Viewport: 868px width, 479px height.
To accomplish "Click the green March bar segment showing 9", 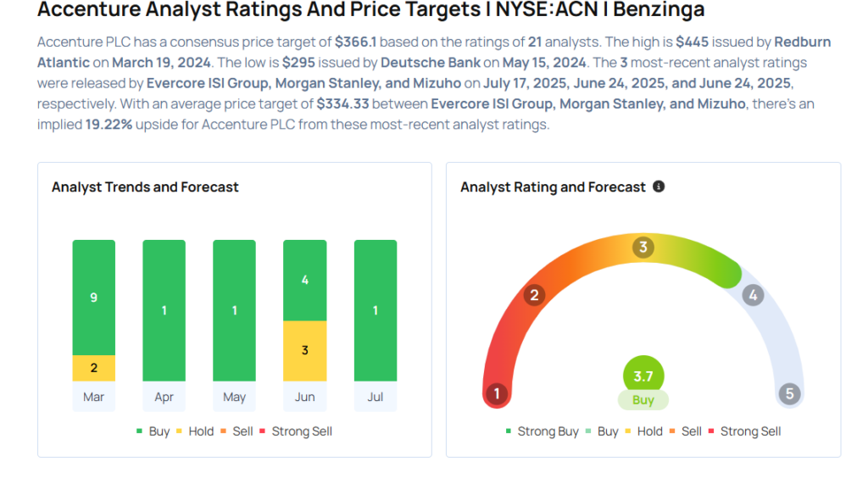I will tap(93, 298).
